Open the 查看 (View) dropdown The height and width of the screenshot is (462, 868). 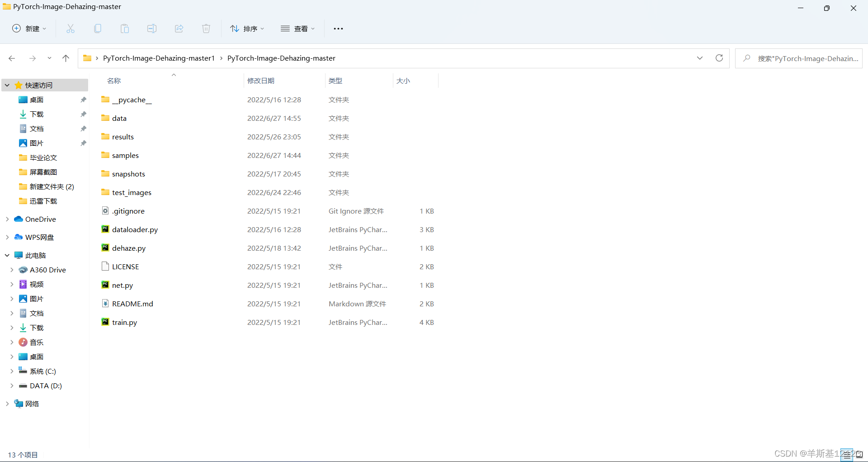(x=297, y=29)
